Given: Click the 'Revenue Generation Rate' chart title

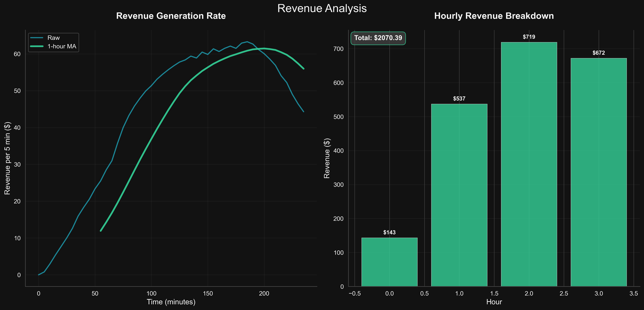Looking at the screenshot, I should pos(171,16).
